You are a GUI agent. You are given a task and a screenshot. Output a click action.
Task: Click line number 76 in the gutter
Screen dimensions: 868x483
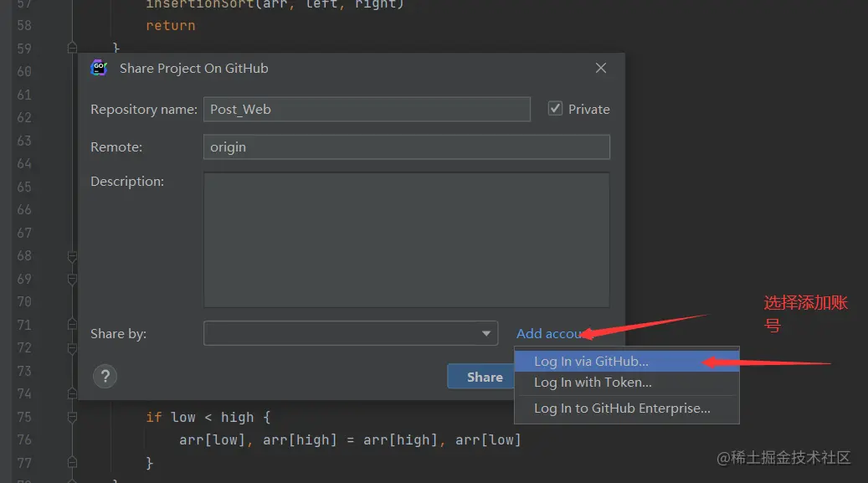click(x=24, y=439)
